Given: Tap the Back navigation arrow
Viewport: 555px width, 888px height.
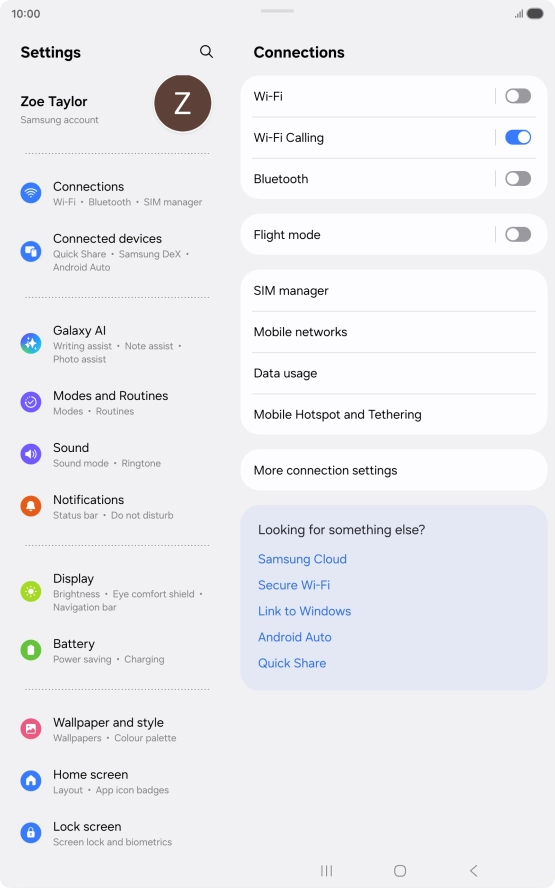Looking at the screenshot, I should click(473, 870).
